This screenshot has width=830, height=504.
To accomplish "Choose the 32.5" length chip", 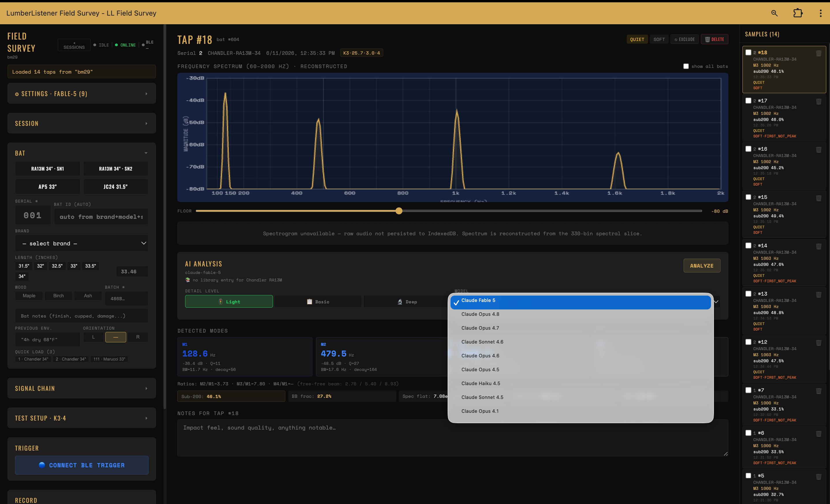I will (x=57, y=266).
